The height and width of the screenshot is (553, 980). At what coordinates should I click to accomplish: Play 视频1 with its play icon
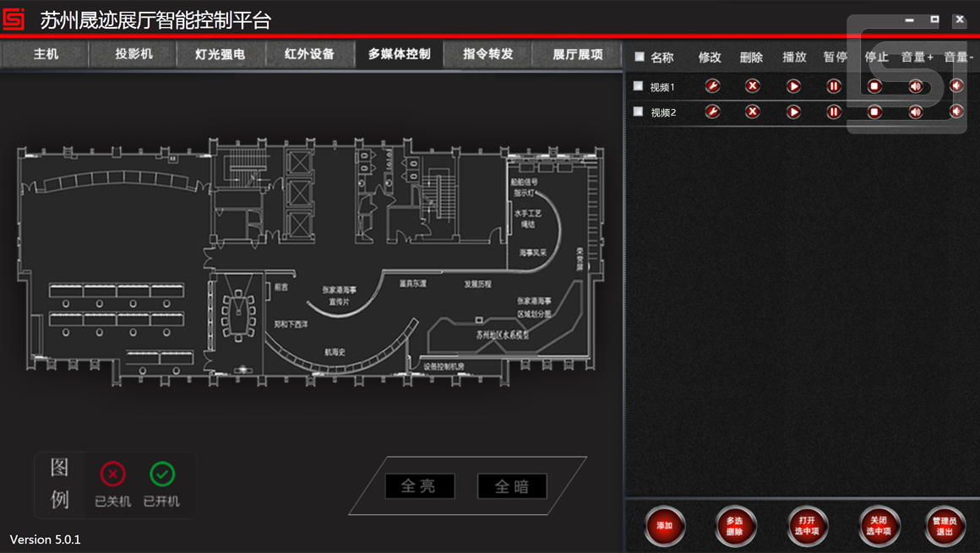tap(792, 85)
